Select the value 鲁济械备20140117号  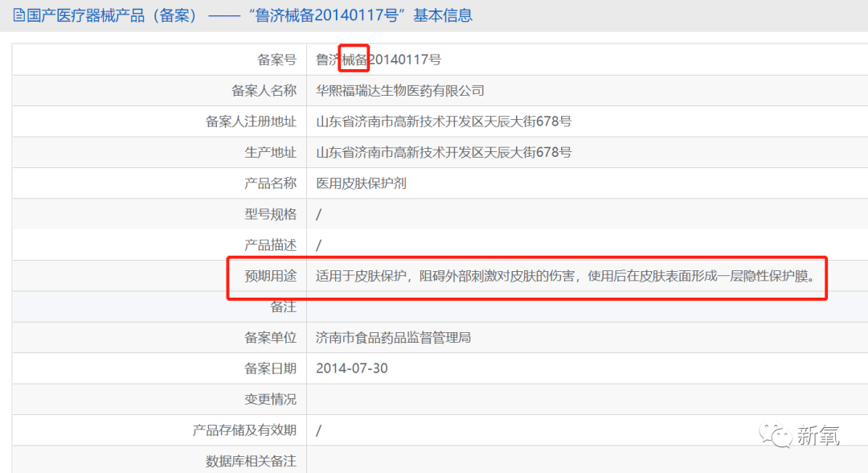379,60
